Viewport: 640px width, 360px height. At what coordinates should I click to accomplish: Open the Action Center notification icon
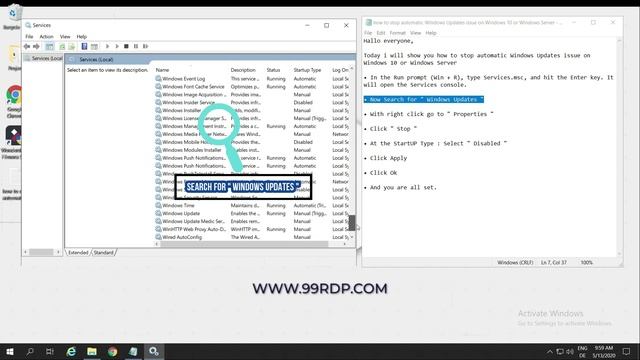pyautogui.click(x=627, y=351)
